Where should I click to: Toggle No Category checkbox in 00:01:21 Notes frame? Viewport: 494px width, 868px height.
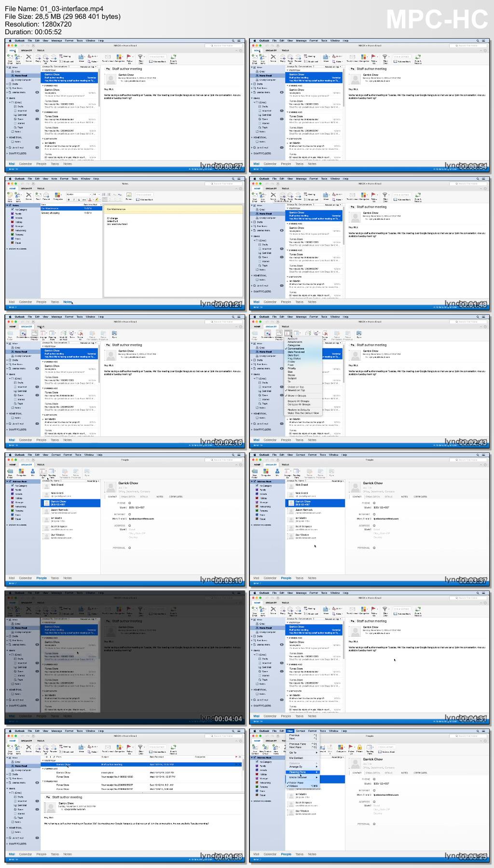tap(13, 210)
